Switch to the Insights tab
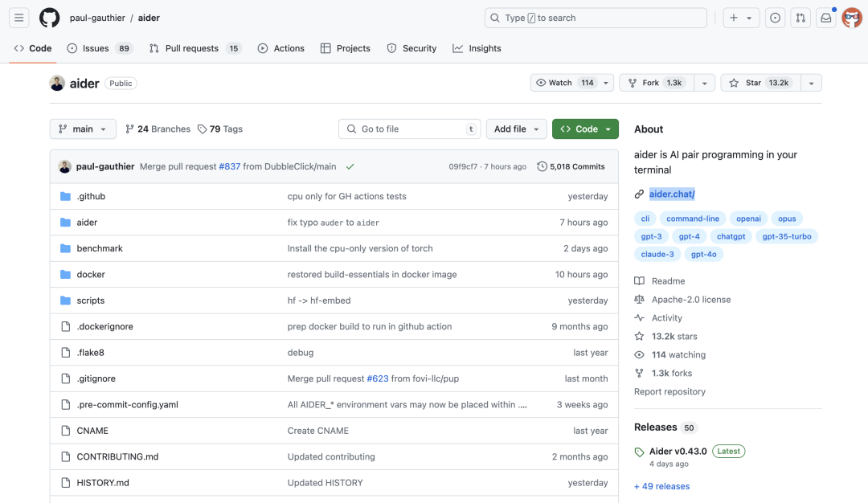This screenshot has width=868, height=503. (x=477, y=48)
